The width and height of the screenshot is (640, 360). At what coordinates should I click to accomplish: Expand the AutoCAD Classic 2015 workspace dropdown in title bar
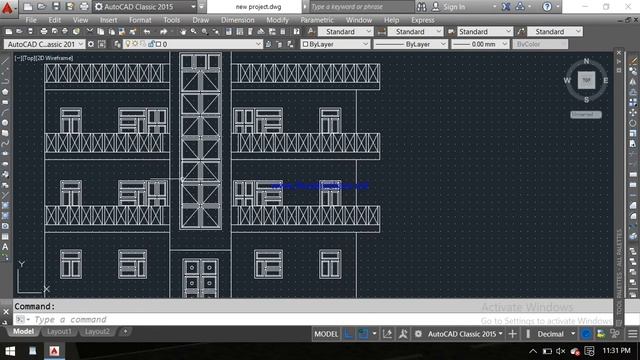tap(193, 7)
